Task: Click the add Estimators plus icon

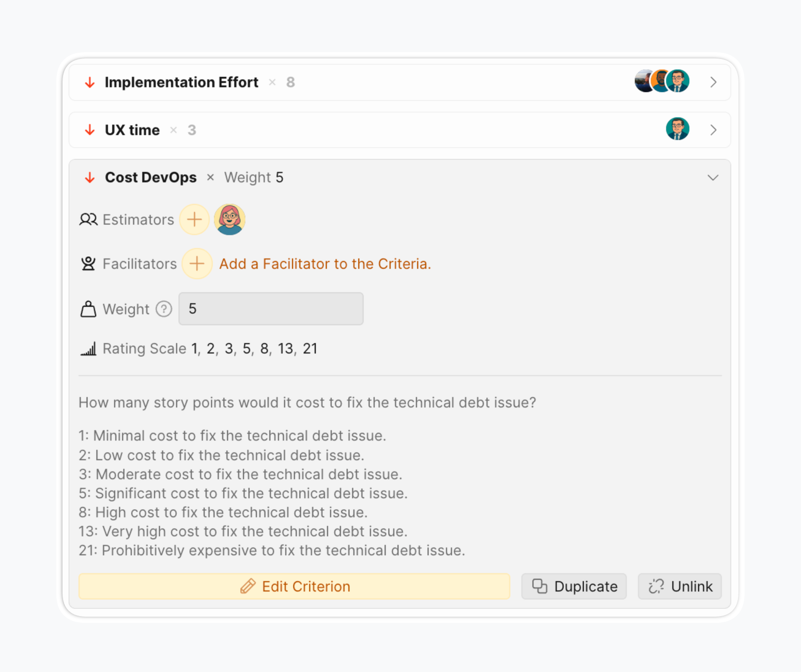Action: click(x=194, y=220)
